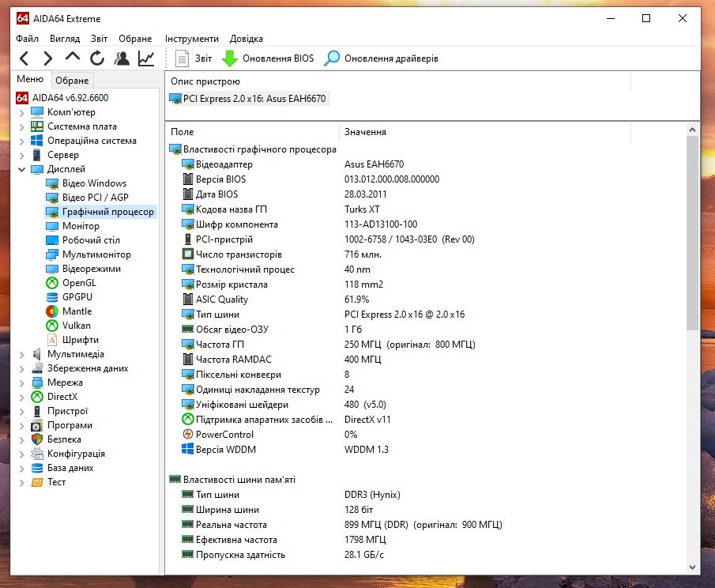The height and width of the screenshot is (588, 715).
Task: Click the PowerControl row icon
Action: point(187,434)
